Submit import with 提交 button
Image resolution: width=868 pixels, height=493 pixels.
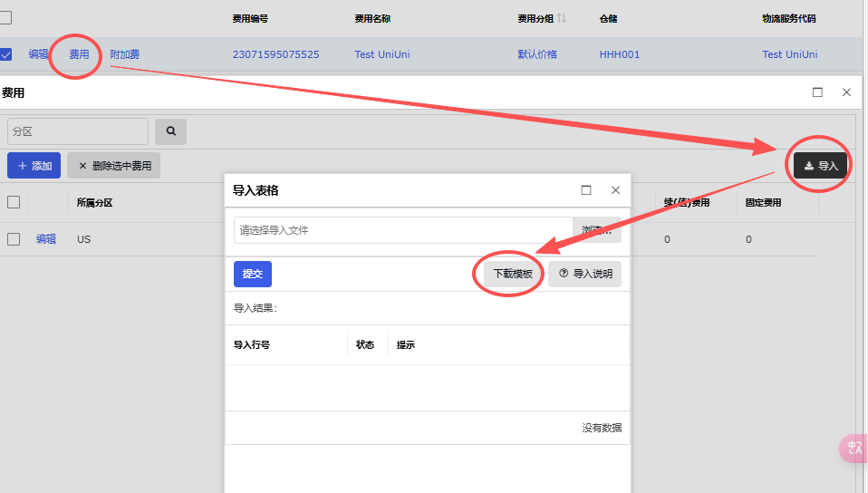[252, 274]
